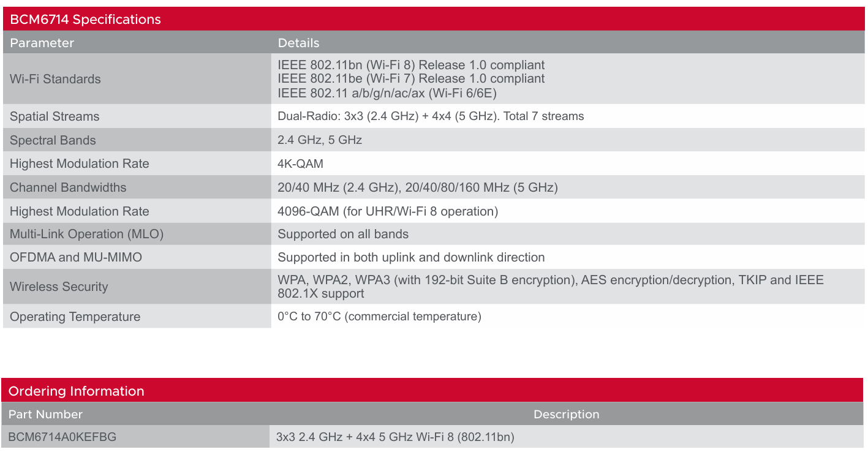Click the Wireless Security row label
The image size is (868, 452).
coord(59,287)
